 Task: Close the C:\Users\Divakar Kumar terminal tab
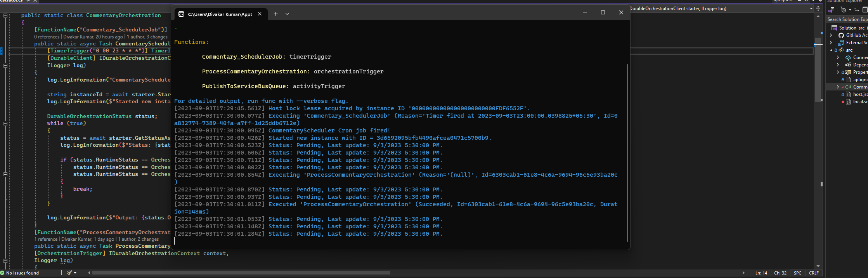(260, 14)
